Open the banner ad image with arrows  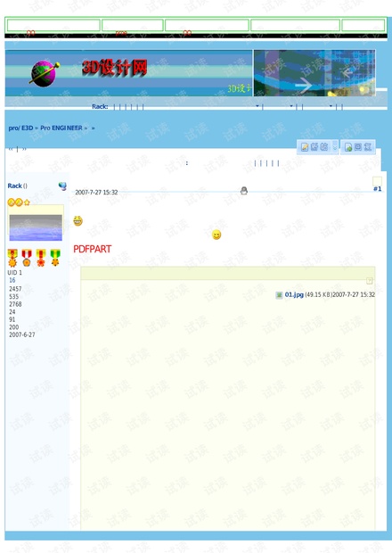314,73
